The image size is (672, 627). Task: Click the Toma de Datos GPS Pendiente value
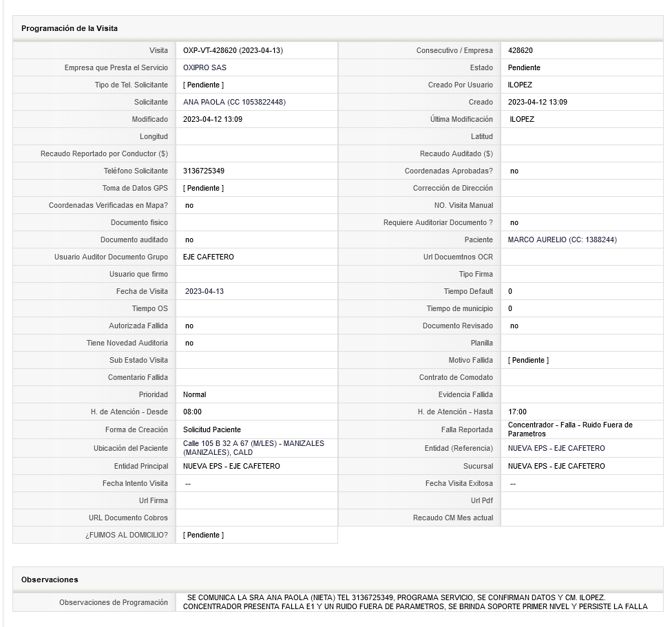click(203, 189)
